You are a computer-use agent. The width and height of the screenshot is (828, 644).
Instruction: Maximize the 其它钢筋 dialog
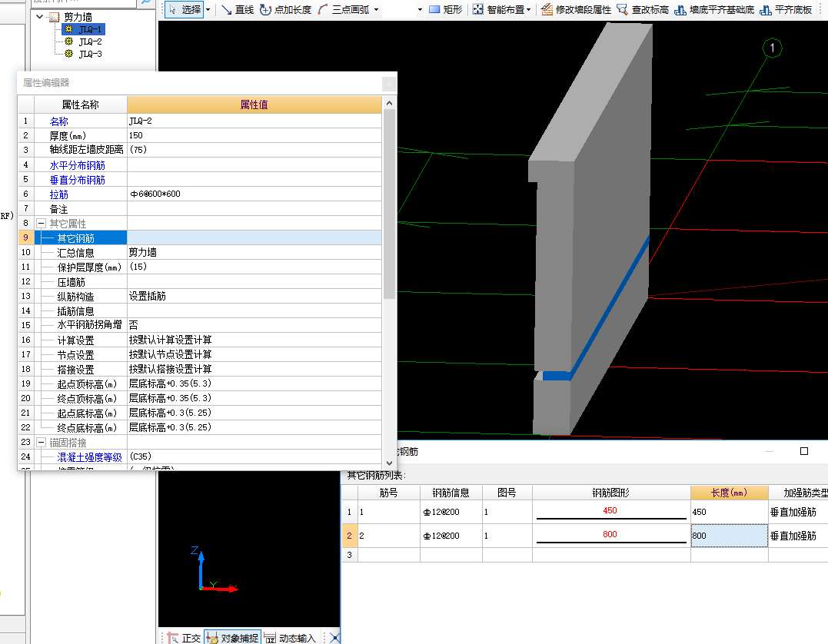click(x=803, y=451)
